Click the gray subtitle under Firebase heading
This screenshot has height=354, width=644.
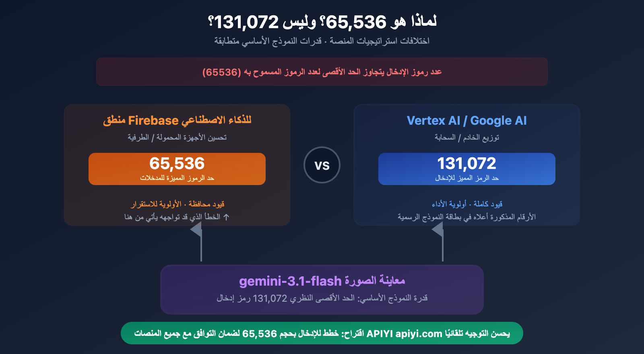(177, 138)
